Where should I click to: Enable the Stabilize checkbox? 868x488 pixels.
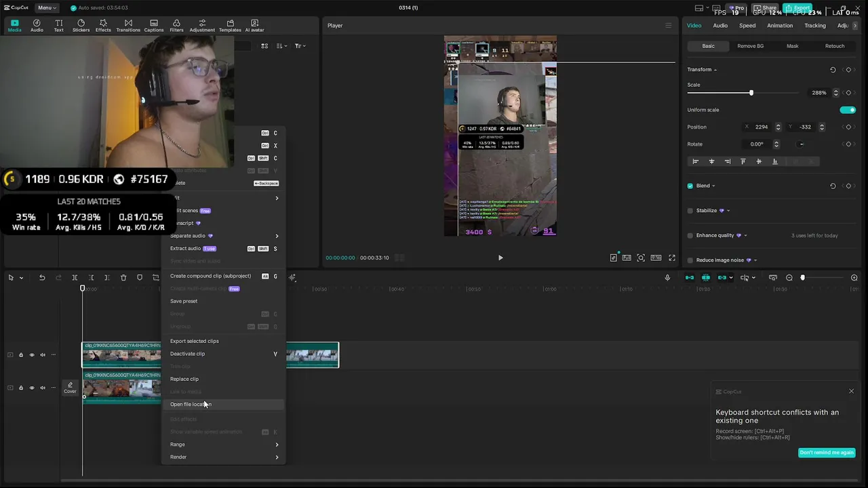point(690,211)
